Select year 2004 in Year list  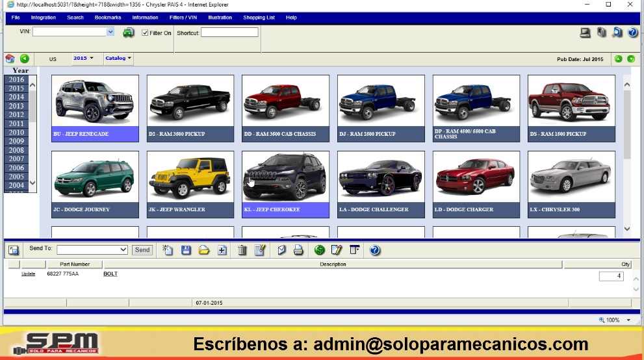click(x=16, y=186)
